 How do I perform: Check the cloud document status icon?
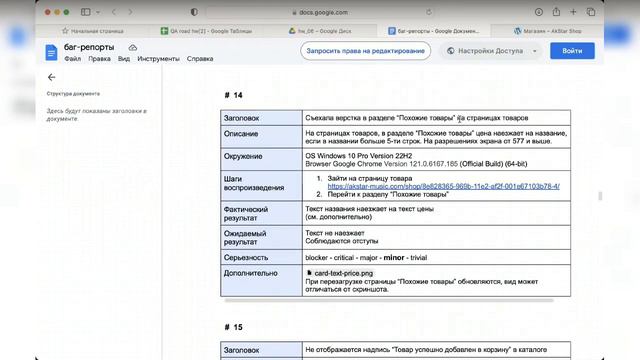(133, 48)
